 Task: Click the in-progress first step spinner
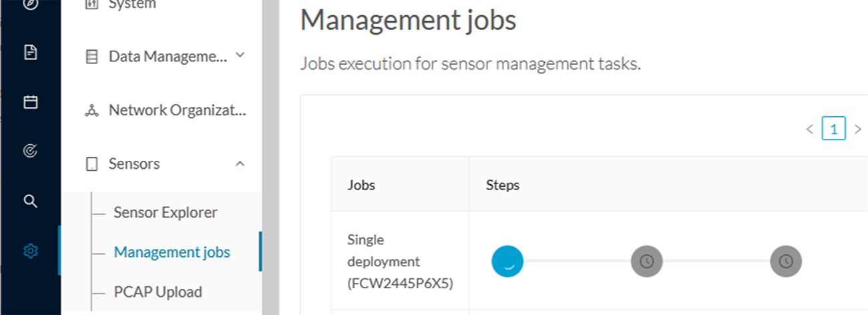click(x=507, y=262)
